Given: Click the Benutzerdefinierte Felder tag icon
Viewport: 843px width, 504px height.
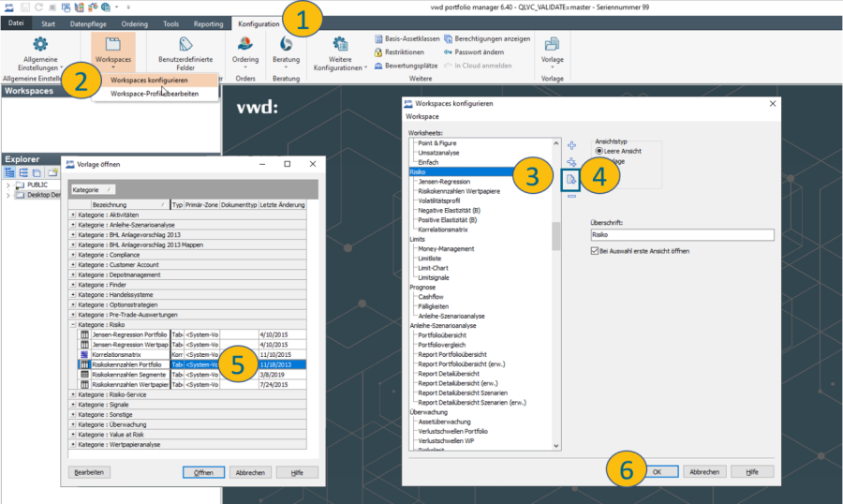Looking at the screenshot, I should [185, 45].
